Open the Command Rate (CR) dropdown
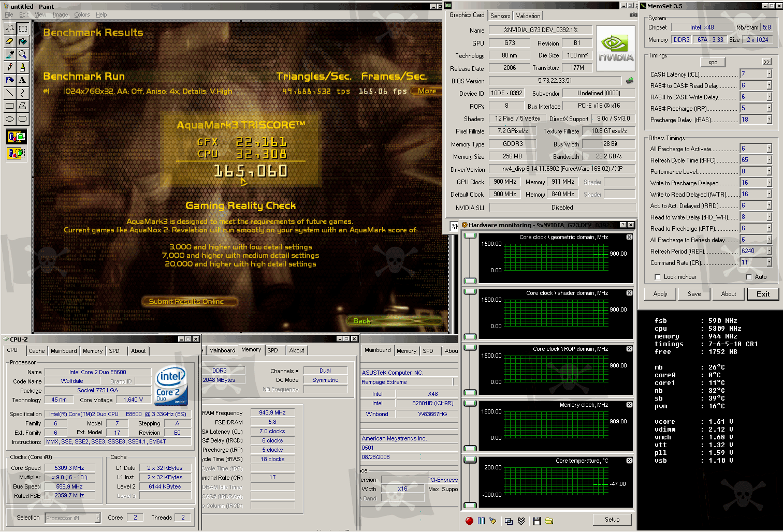 coord(769,262)
